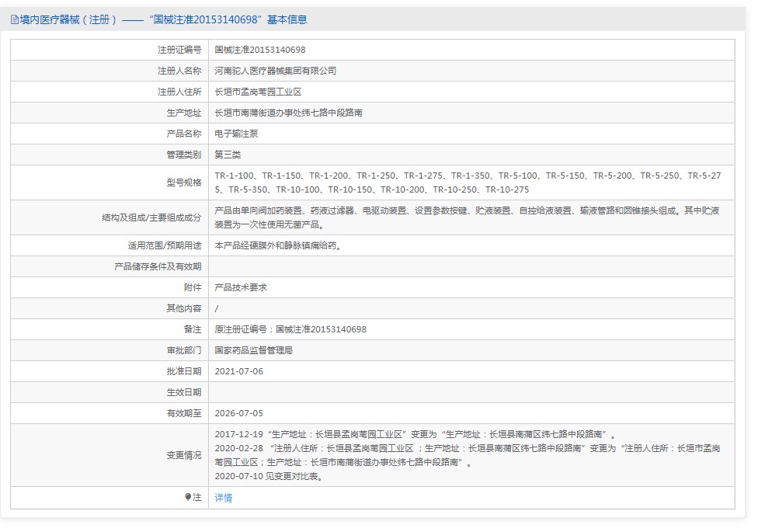Click 长垣市孟岗苇园工业区 in the 注册人住所 row
Viewport: 765px width, 532px height.
coord(258,92)
